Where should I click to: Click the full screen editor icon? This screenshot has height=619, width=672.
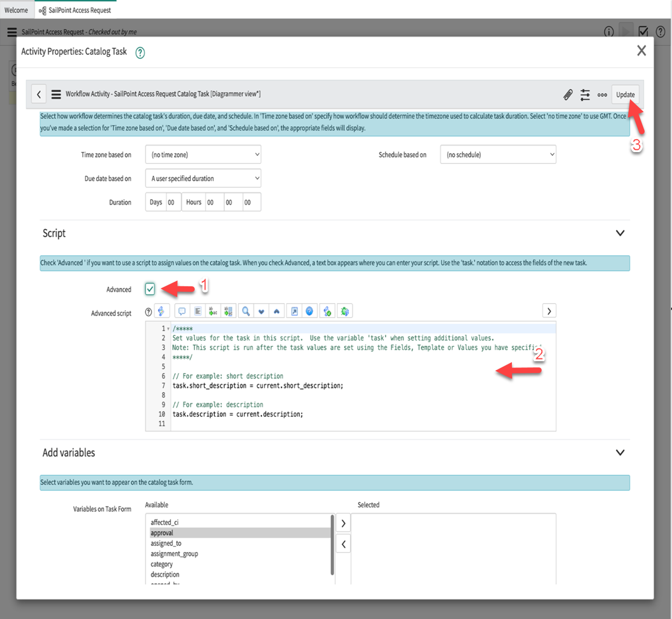294,311
